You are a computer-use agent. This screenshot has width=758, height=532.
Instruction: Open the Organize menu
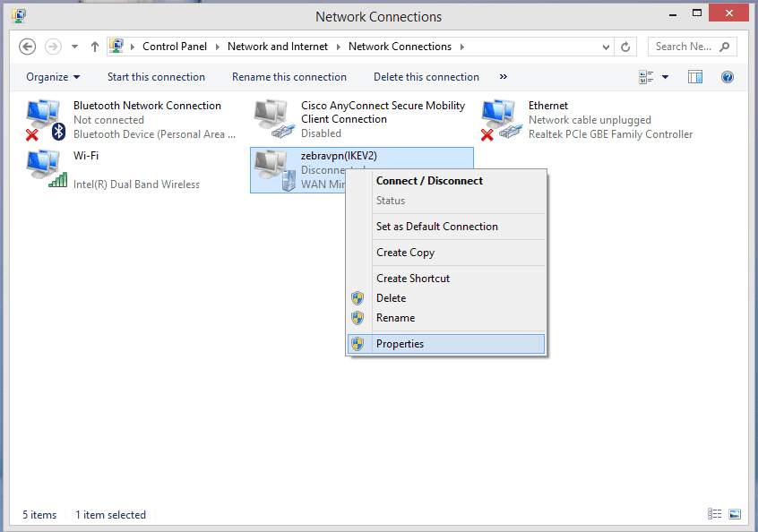click(53, 77)
